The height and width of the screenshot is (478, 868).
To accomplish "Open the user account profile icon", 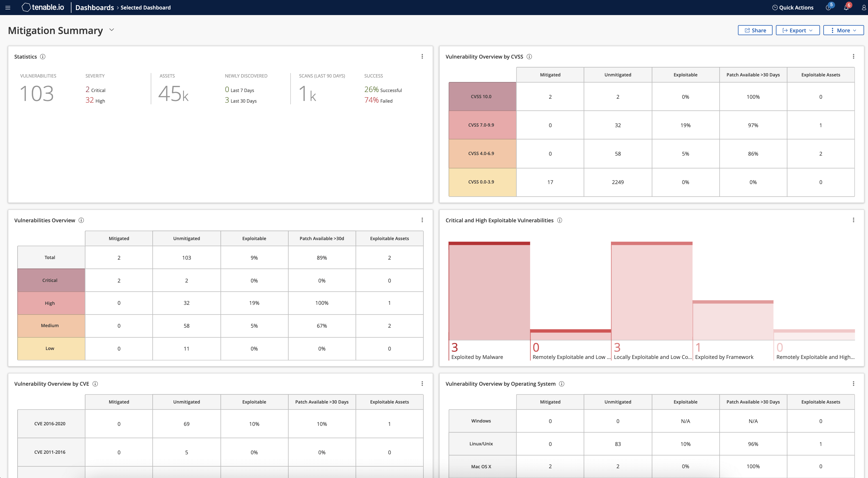I will point(864,8).
